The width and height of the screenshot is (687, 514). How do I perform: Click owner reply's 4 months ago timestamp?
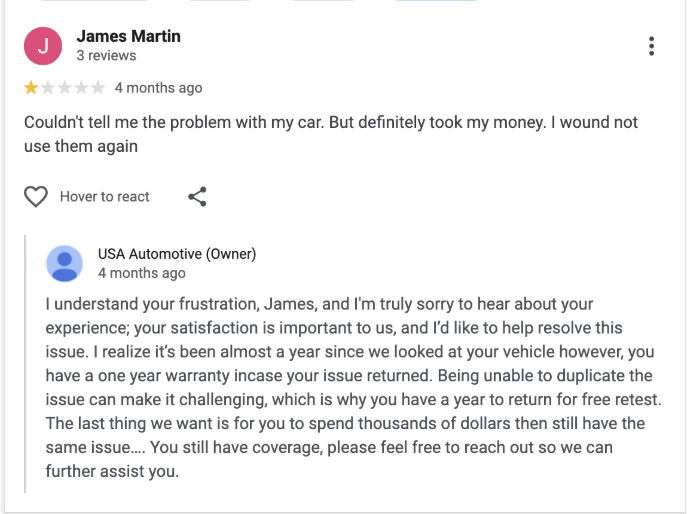tap(142, 273)
